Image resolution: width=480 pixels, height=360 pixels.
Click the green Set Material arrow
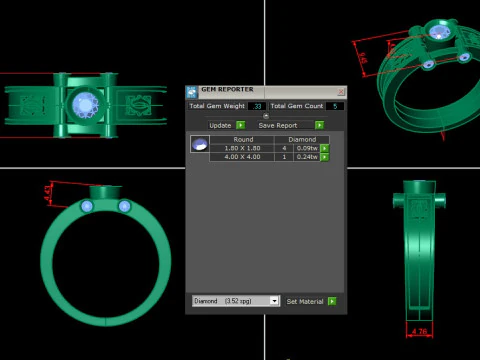pyautogui.click(x=332, y=301)
